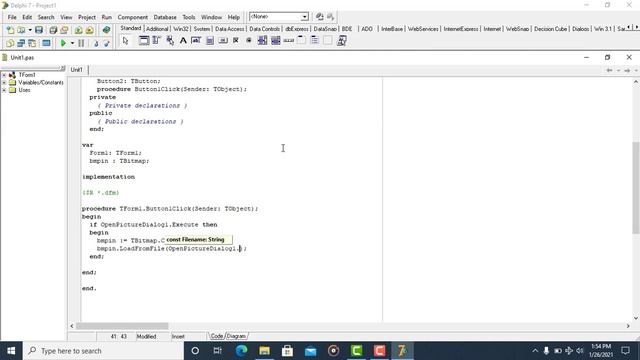Open the Project menu
Screen dimensions: 640x360
87,17
